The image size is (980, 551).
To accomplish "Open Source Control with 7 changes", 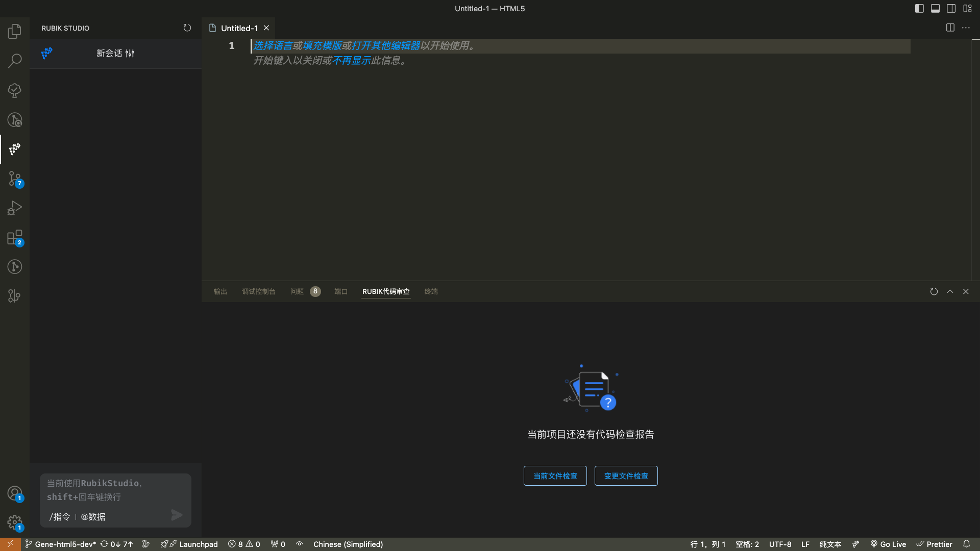I will tap(15, 179).
